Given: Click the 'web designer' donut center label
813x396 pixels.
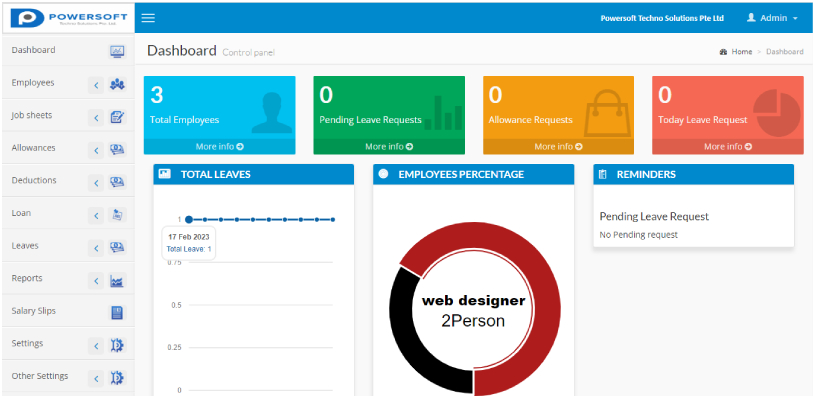Looking at the screenshot, I should (473, 301).
